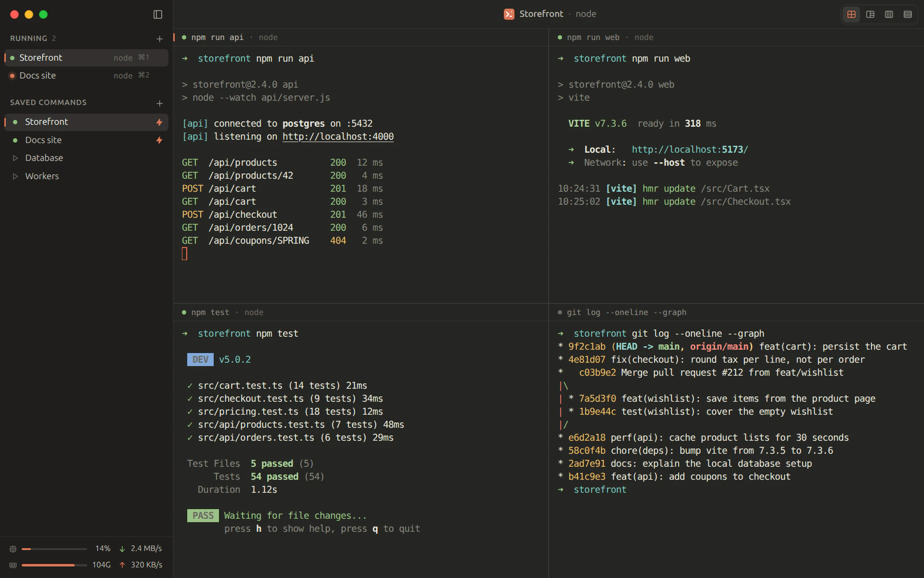
Task: Click the Storefront app icon in title bar
Action: [509, 14]
